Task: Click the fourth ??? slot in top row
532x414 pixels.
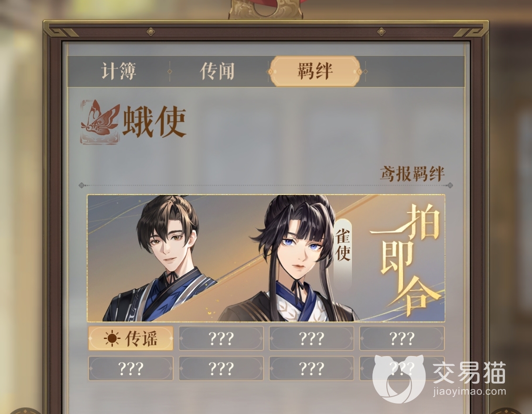Action: click(402, 339)
